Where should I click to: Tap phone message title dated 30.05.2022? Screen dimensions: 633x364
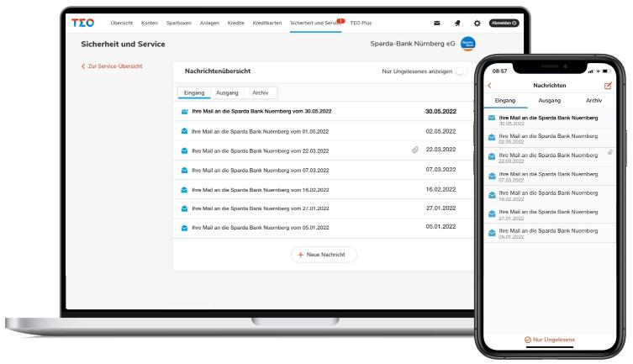pos(548,118)
